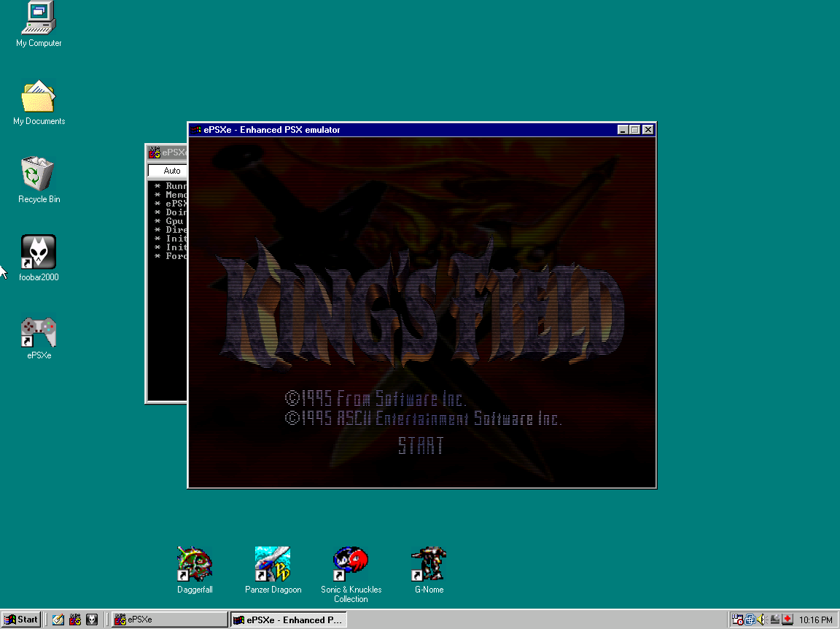Minimize the ePSXe emulator window

tap(623, 130)
